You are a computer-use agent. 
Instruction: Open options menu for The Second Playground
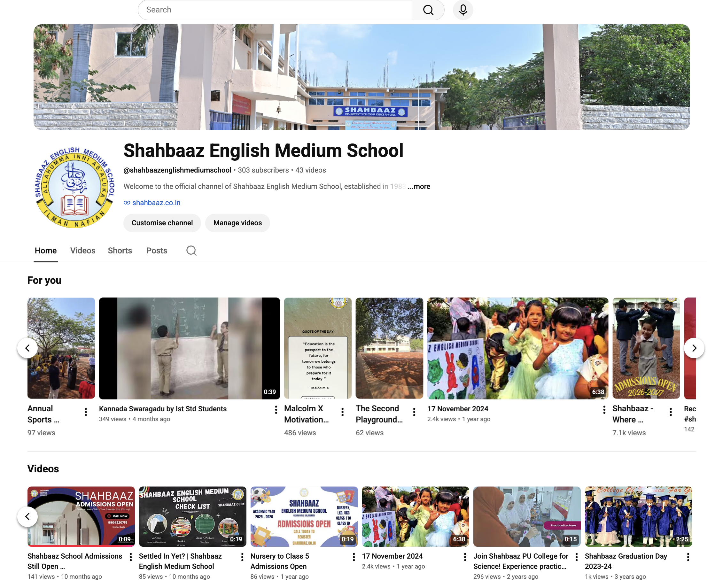pyautogui.click(x=414, y=412)
